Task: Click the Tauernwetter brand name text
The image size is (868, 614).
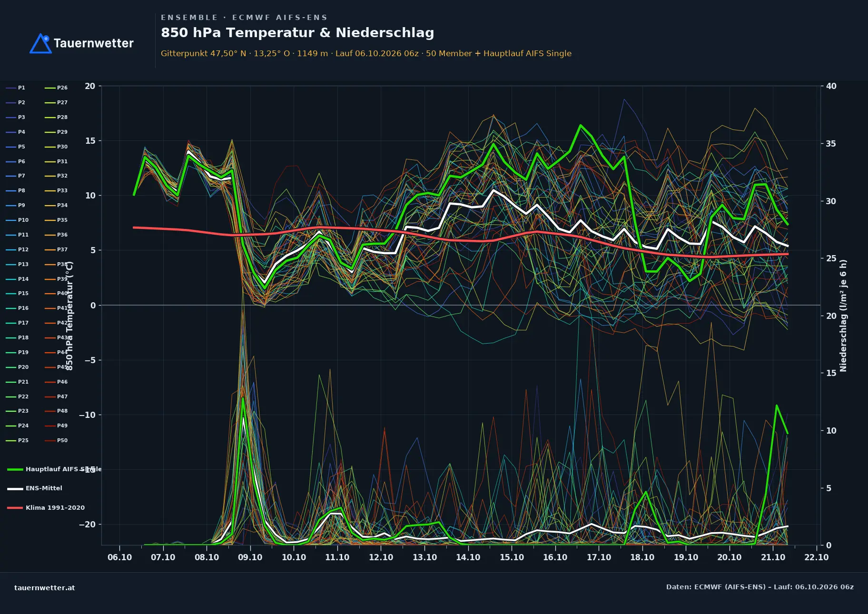Action: click(94, 43)
